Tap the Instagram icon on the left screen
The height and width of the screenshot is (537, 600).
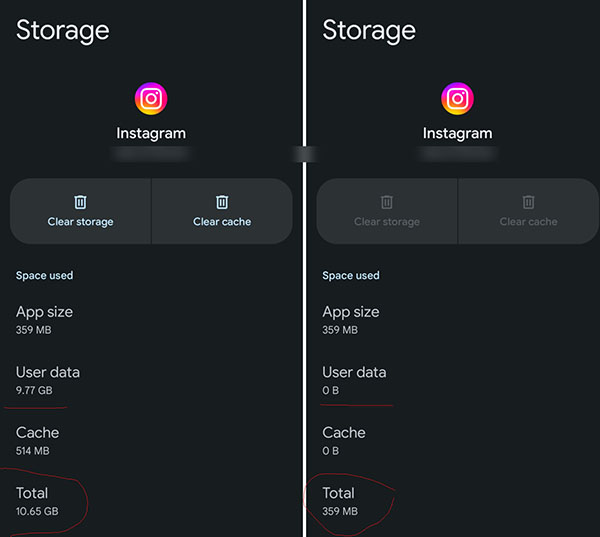[151, 99]
